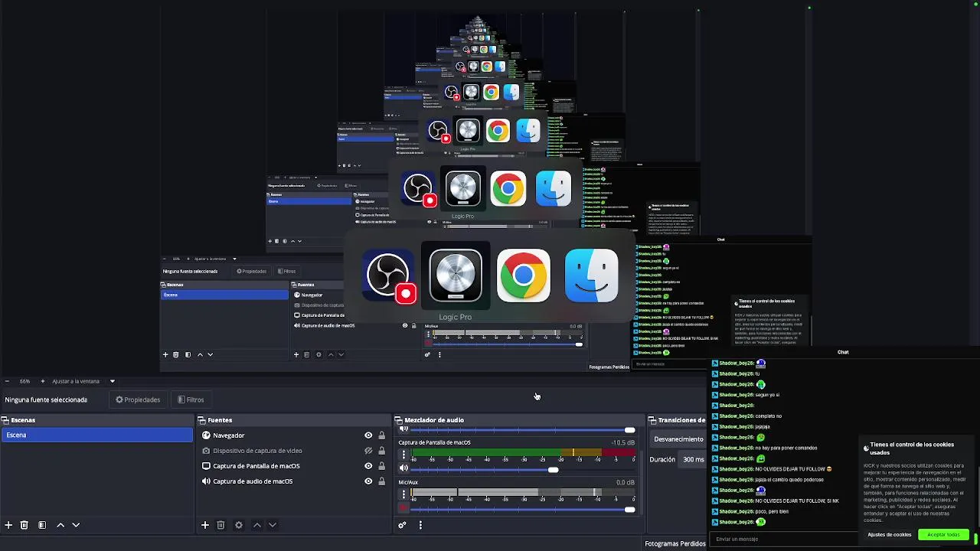Viewport: 980px width, 551px height.
Task: Click chat message 'poco, pero bien'
Action: tap(772, 511)
